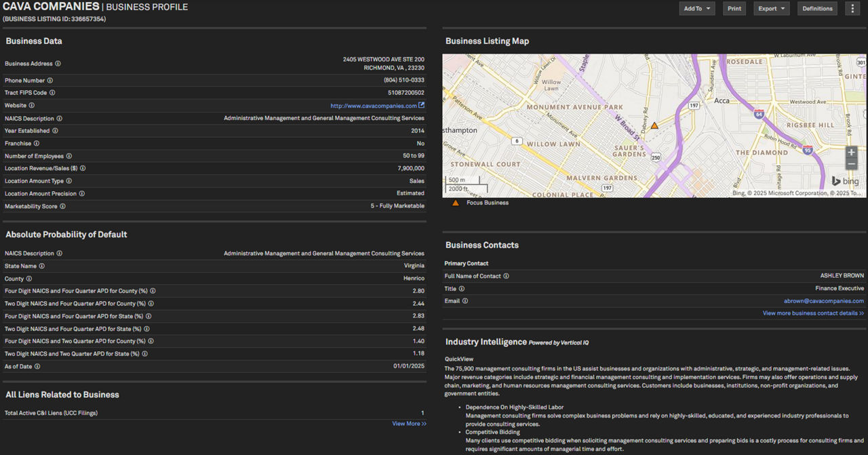Open View more business contact details link

click(813, 313)
